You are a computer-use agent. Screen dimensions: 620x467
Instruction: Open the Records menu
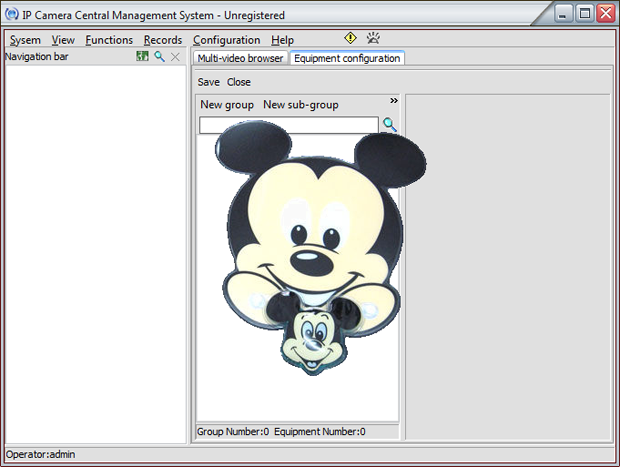(163, 40)
